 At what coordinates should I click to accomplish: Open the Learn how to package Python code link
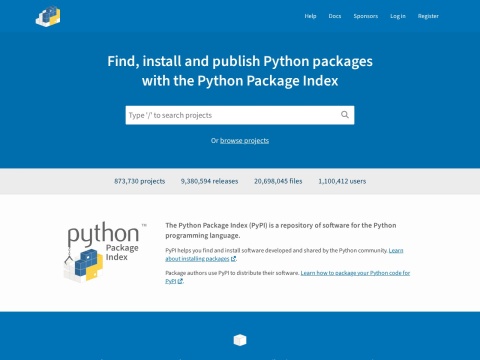point(288,277)
